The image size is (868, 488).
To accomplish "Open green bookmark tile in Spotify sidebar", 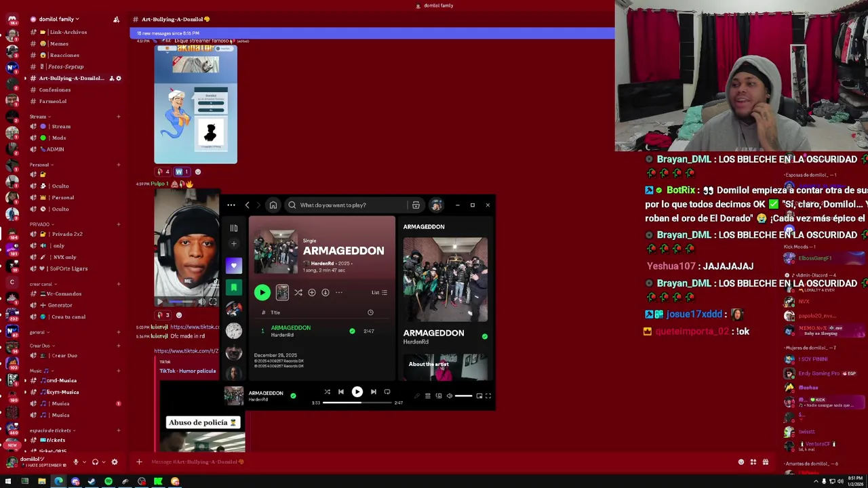I will coord(233,287).
